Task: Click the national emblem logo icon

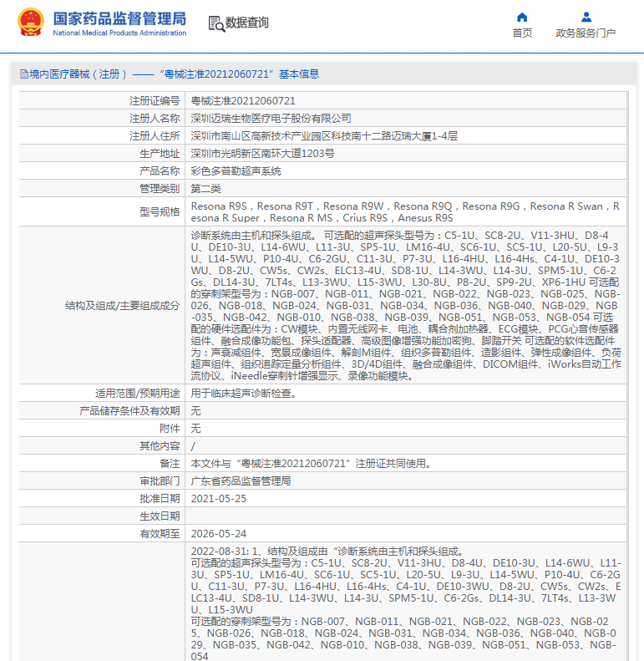Action: (31, 23)
